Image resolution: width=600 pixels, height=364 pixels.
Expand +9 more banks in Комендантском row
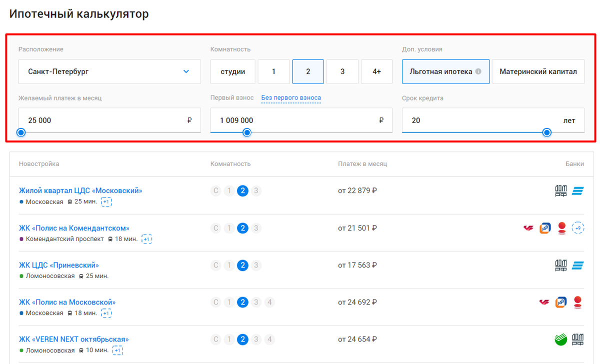(x=578, y=228)
